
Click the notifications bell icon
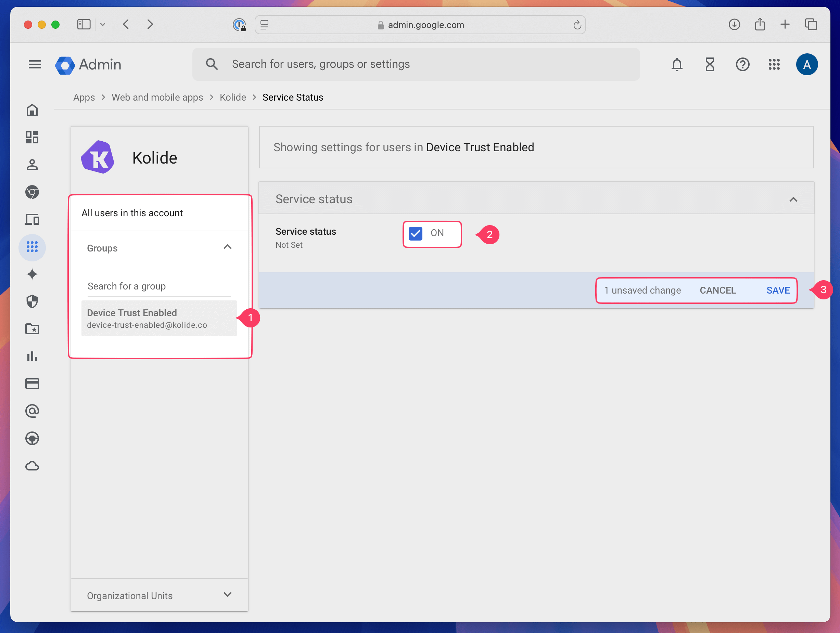pos(677,65)
